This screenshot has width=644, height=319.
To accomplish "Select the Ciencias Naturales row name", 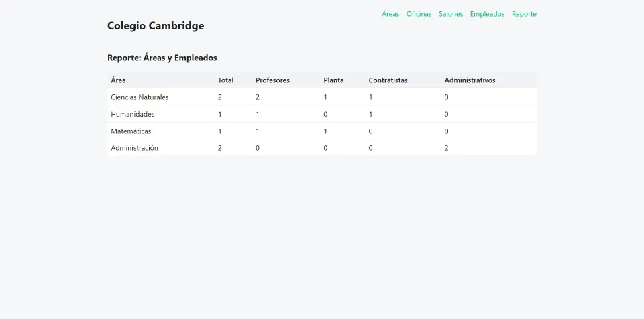I will tap(140, 97).
